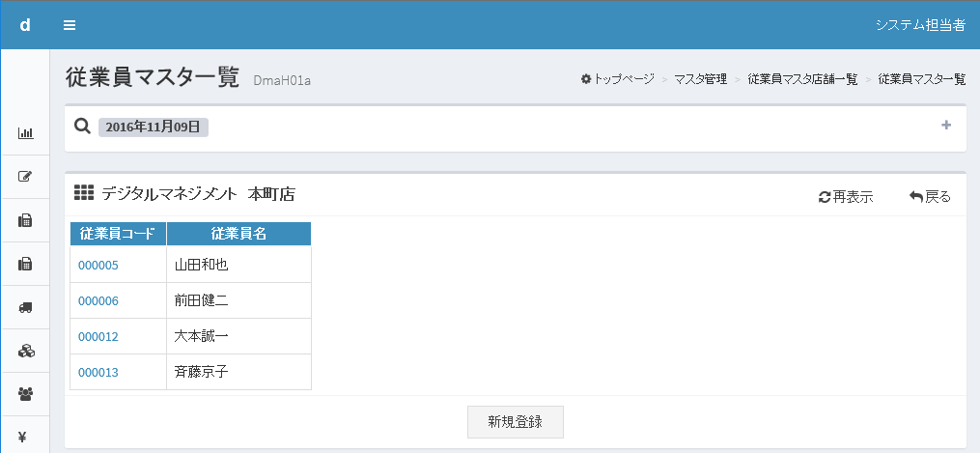Select the second fax machine sidebar icon
The width and height of the screenshot is (980, 453).
[x=26, y=264]
